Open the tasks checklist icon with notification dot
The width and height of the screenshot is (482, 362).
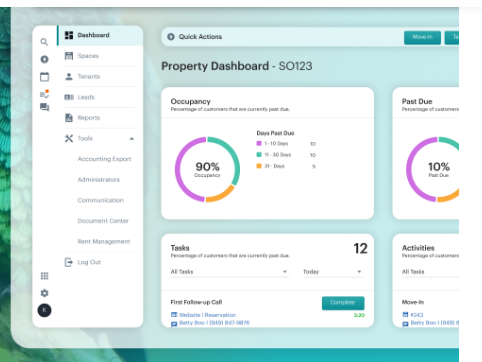45,94
